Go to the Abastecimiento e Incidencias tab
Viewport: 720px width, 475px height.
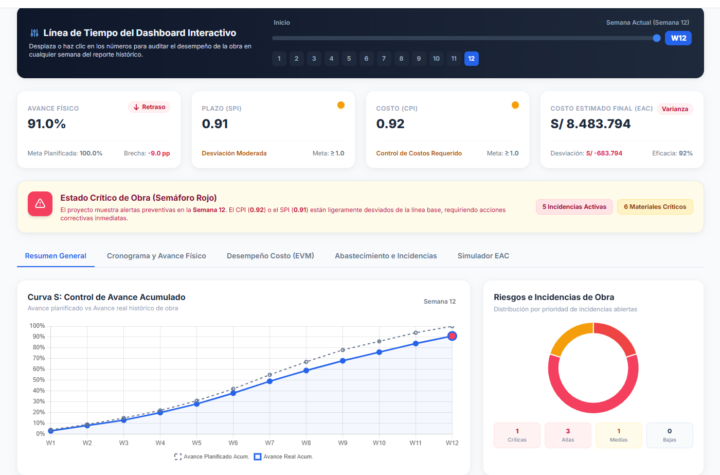(x=386, y=256)
